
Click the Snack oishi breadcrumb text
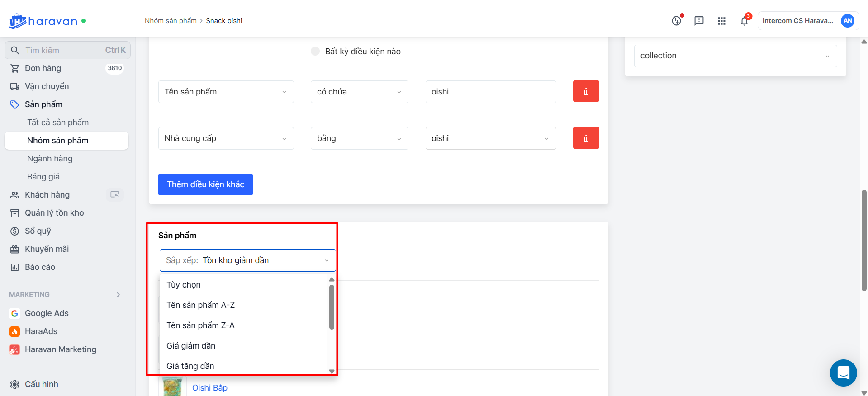coord(224,21)
